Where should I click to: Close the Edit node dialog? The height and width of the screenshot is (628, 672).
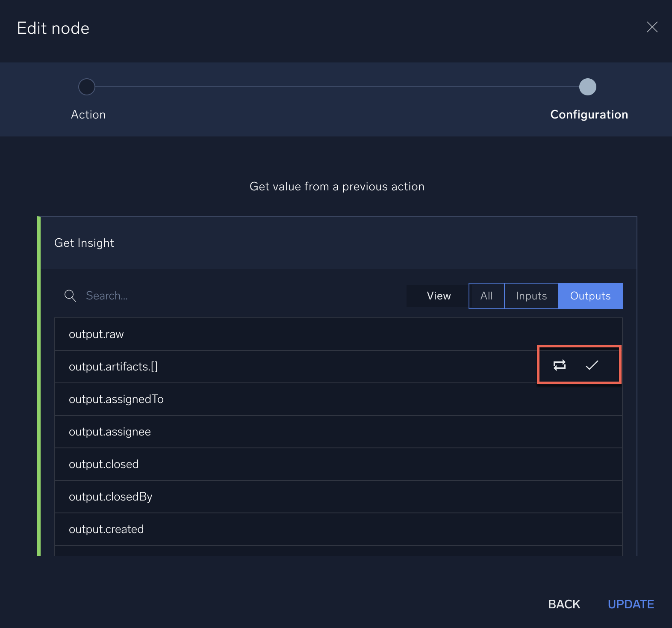pos(652,27)
